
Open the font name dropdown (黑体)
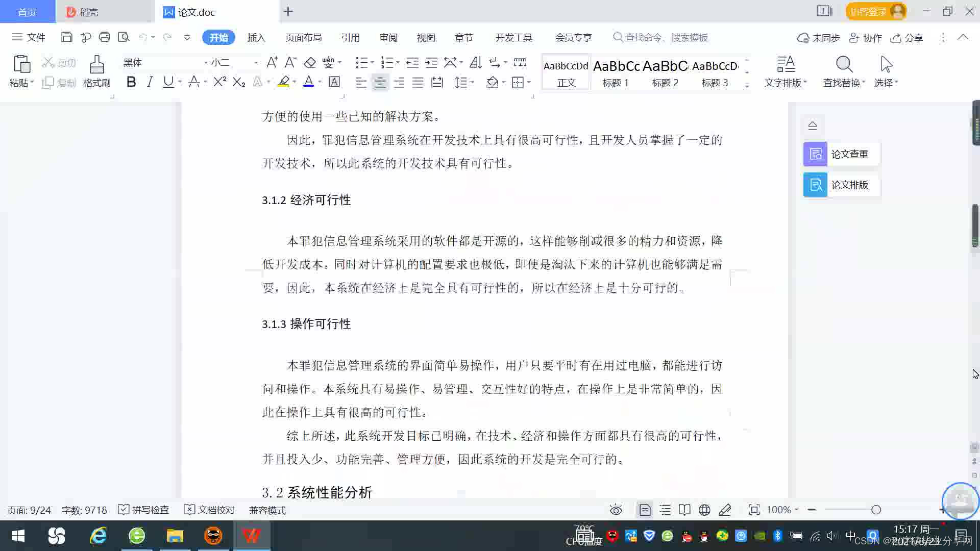[206, 63]
